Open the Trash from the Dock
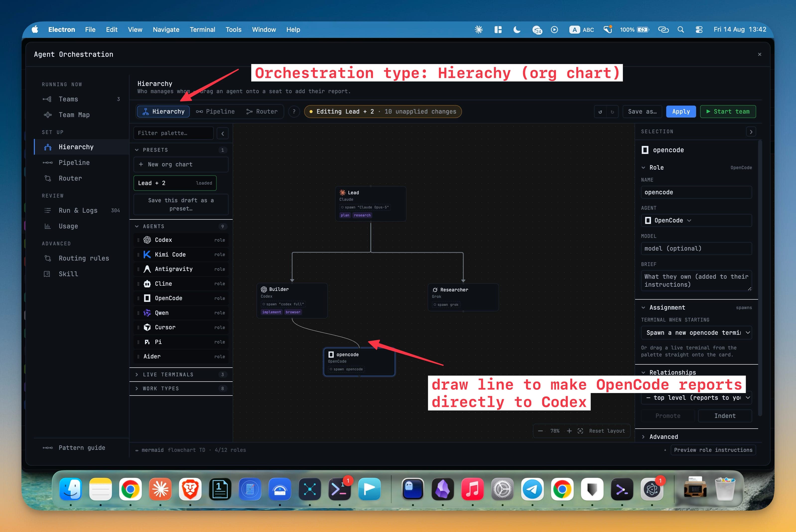The width and height of the screenshot is (796, 532). [725, 489]
